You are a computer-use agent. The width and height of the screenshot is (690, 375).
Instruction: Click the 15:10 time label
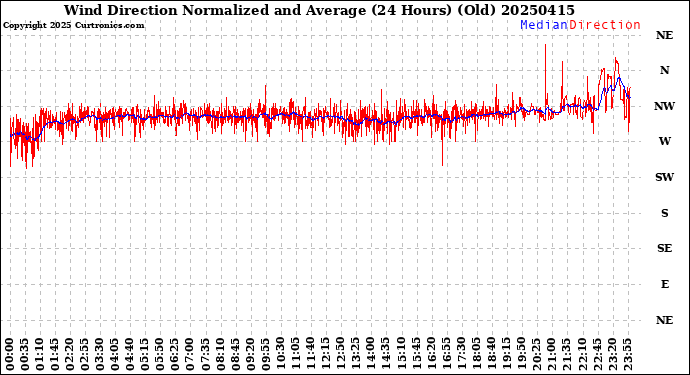401,354
